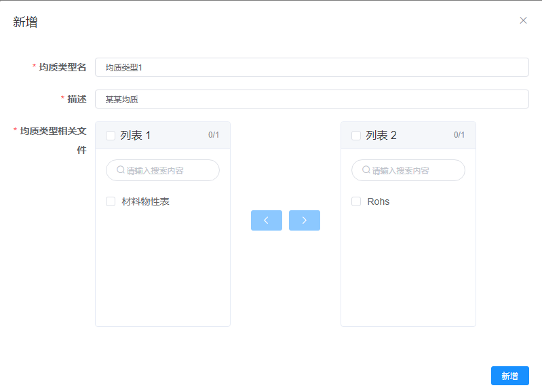The width and height of the screenshot is (542, 392).
Task: Click the 列表 2 header title
Action: (x=381, y=136)
